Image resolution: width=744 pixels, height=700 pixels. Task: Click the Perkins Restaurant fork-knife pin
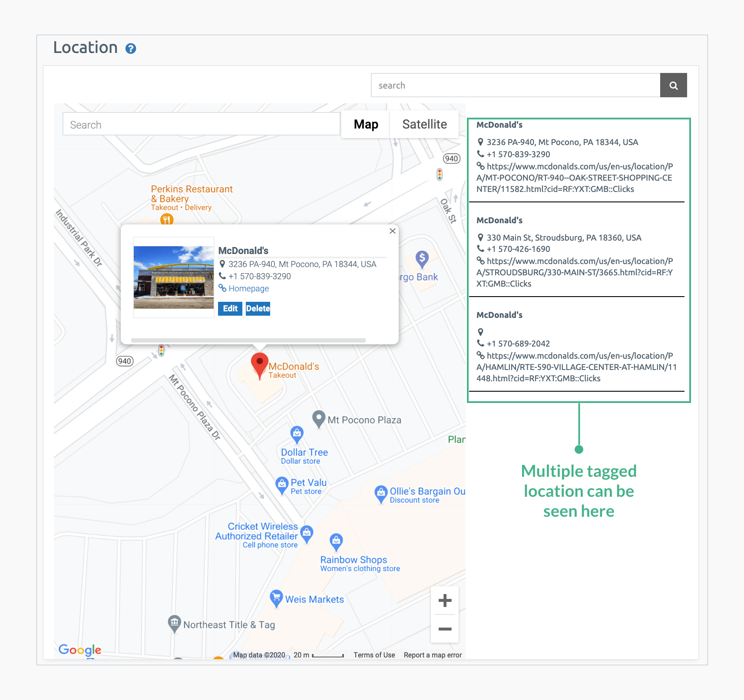[x=167, y=219]
